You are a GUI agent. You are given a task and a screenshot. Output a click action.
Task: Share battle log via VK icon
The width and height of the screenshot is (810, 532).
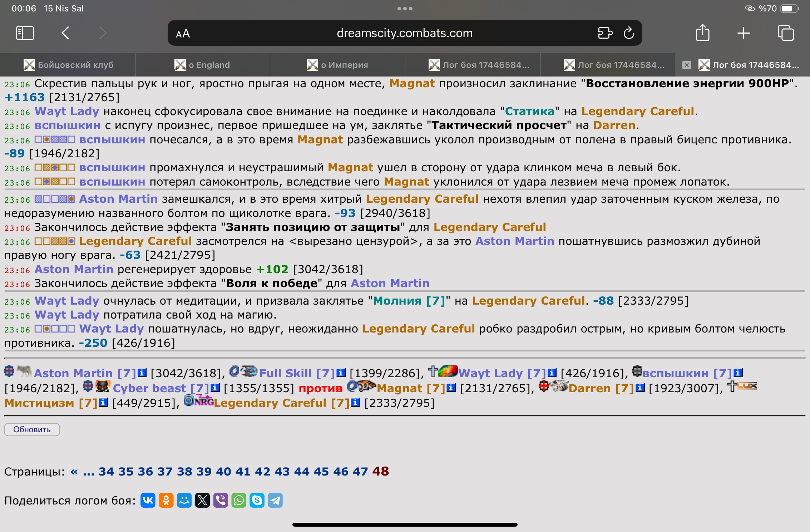point(148,500)
